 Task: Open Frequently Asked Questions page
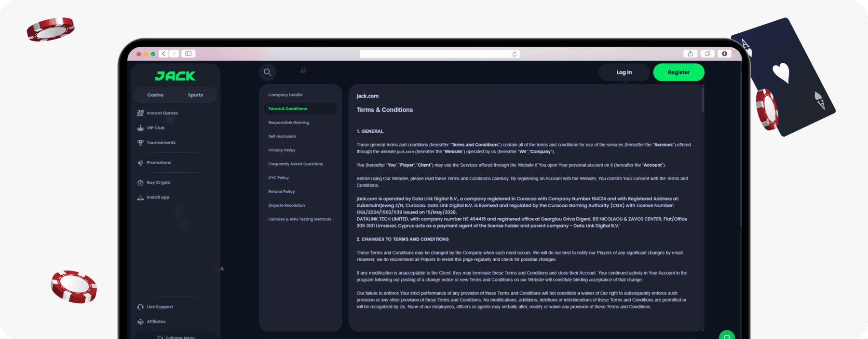[x=296, y=164]
